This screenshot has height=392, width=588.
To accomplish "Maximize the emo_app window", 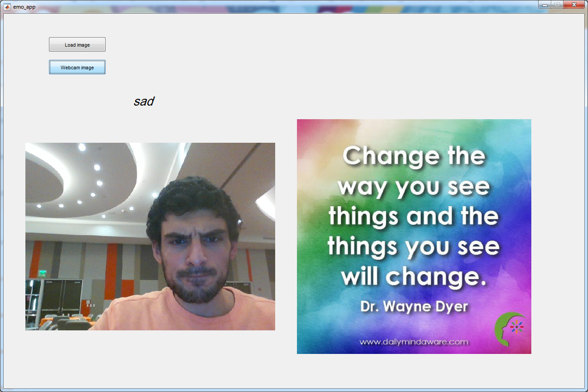I will 556,5.
